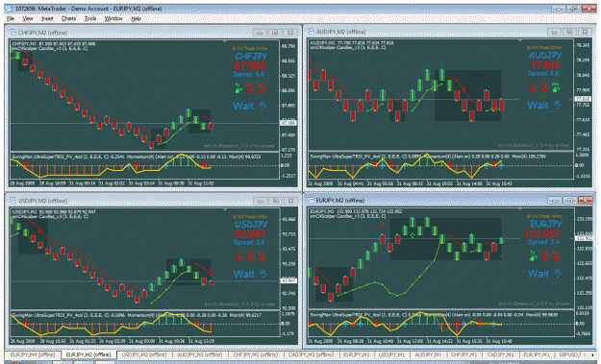Minimize the AUDJPY,M2 chart window

coord(554,32)
